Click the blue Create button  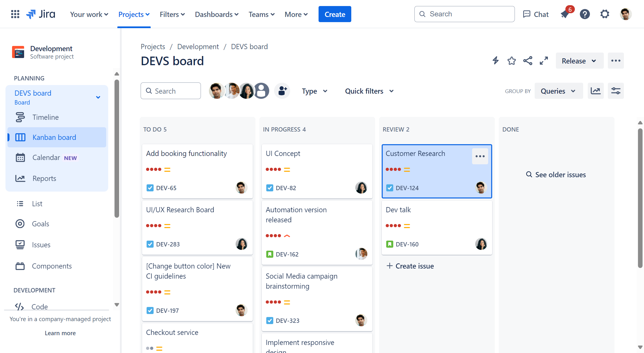point(335,14)
